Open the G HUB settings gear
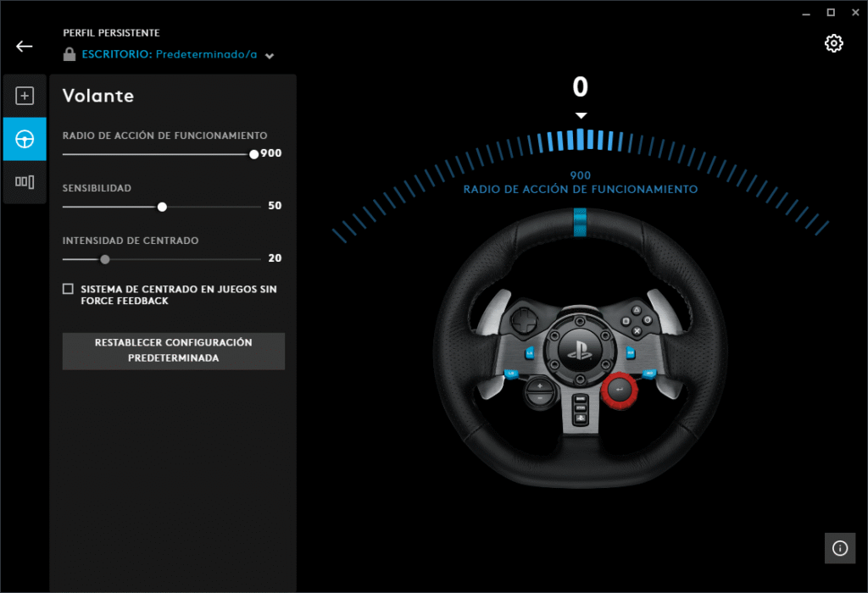 (833, 42)
